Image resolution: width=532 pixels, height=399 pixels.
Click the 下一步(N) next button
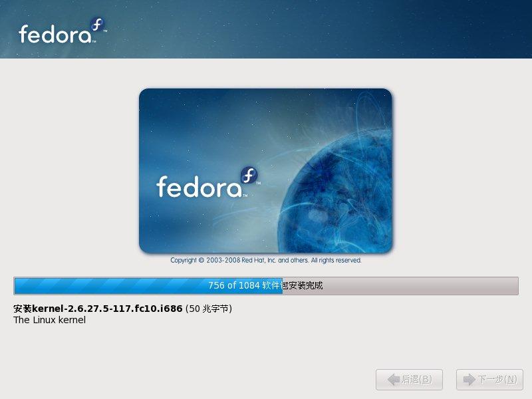coord(489,380)
